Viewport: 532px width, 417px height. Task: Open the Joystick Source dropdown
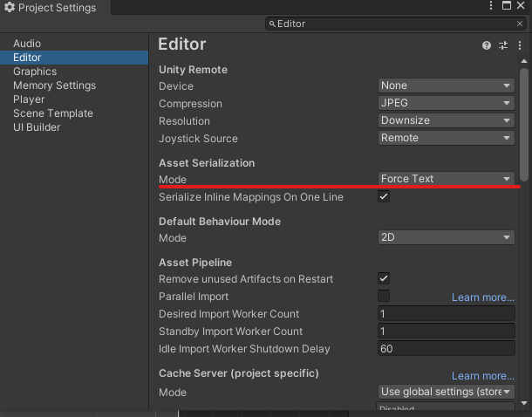[447, 138]
